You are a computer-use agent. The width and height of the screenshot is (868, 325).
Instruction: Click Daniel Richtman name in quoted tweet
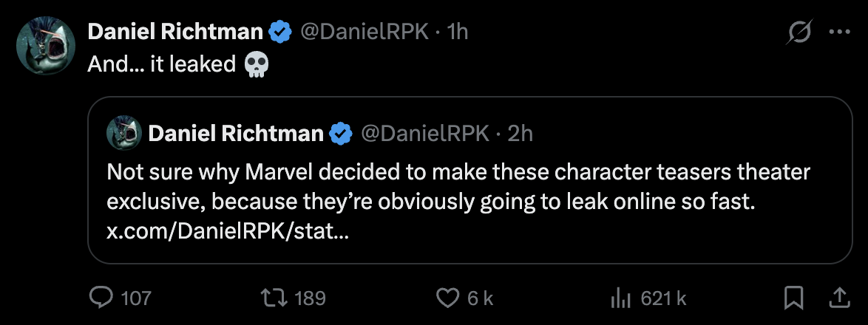[x=236, y=133]
